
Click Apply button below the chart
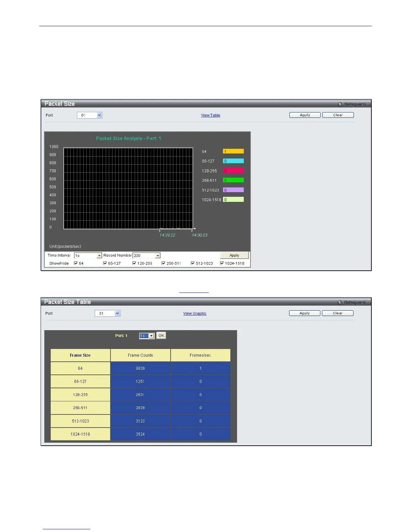[234, 255]
